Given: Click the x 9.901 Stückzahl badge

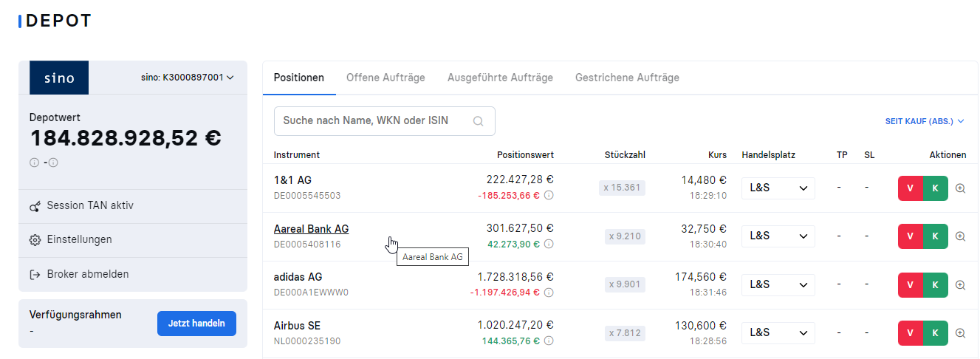Looking at the screenshot, I should point(625,284).
